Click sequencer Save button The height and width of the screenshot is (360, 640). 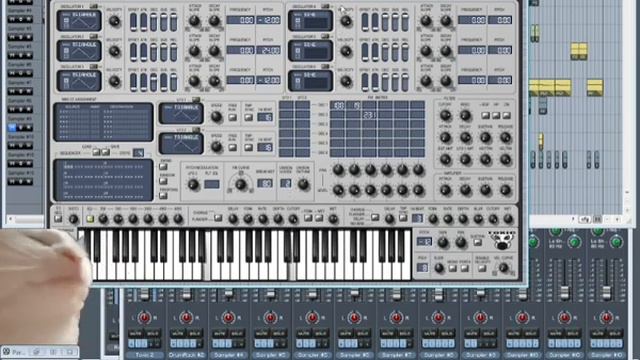(106, 152)
